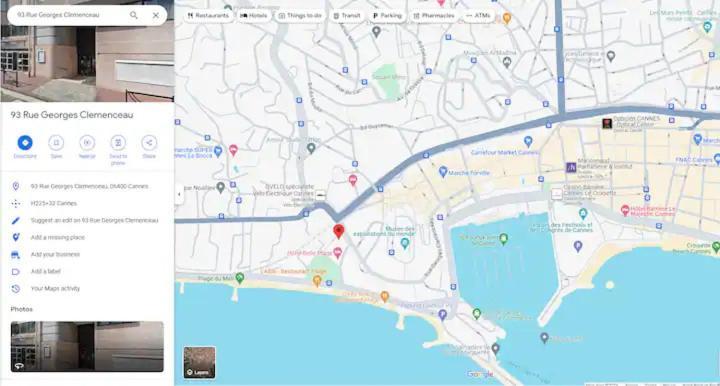This screenshot has height=386, width=720.
Task: Open the Nearby search icon
Action: tap(87, 143)
